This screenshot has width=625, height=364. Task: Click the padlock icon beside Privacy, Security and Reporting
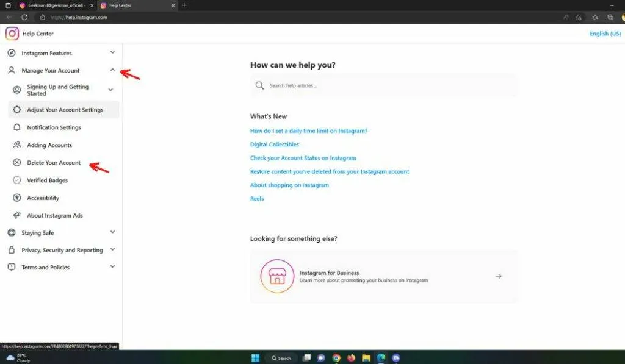coord(12,250)
